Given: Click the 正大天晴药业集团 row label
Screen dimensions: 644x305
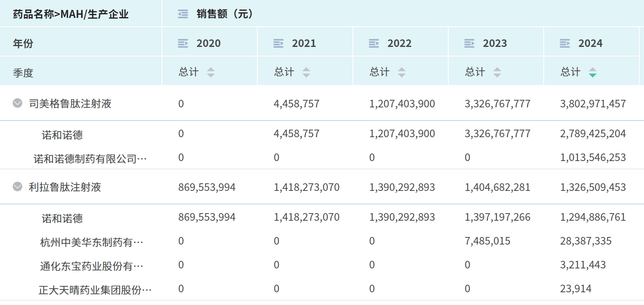Looking at the screenshot, I should [x=95, y=290].
